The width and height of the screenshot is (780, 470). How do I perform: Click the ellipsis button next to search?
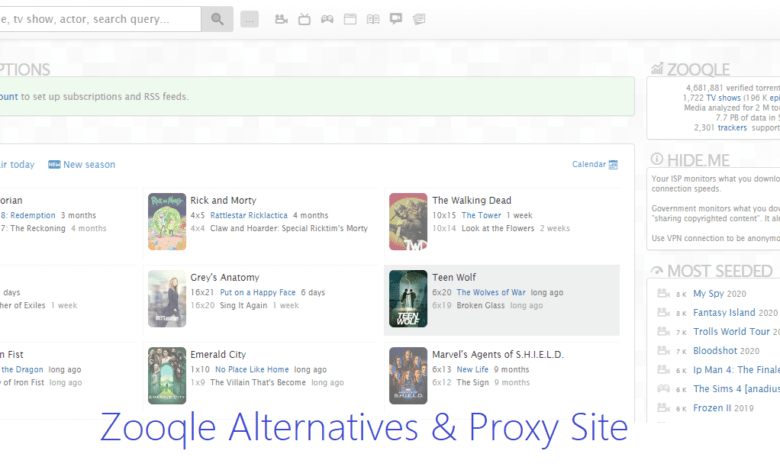tap(250, 19)
